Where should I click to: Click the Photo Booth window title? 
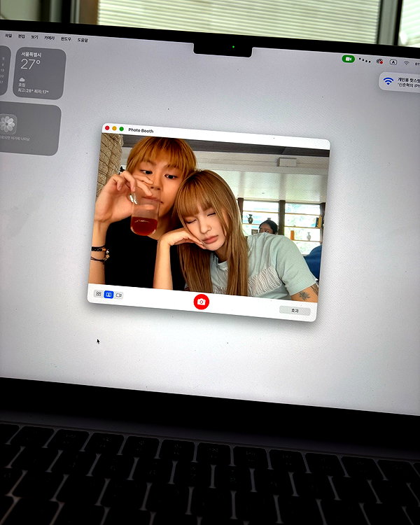pos(141,130)
